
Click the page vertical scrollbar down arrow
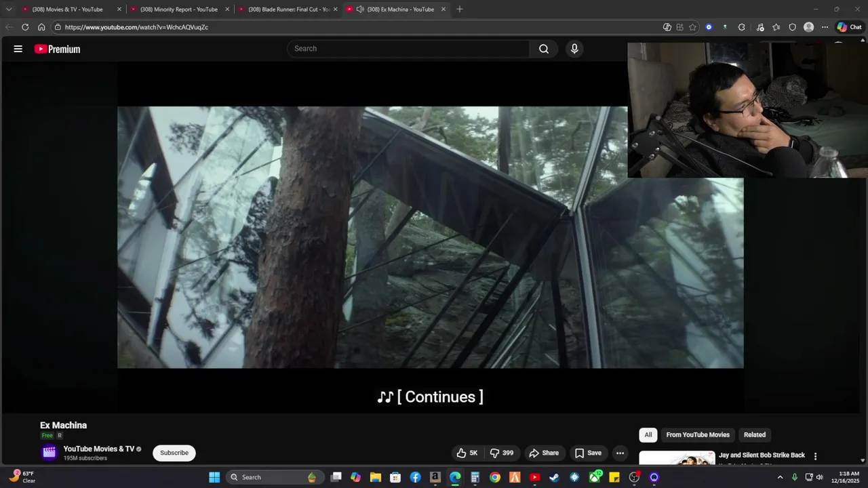(x=863, y=460)
